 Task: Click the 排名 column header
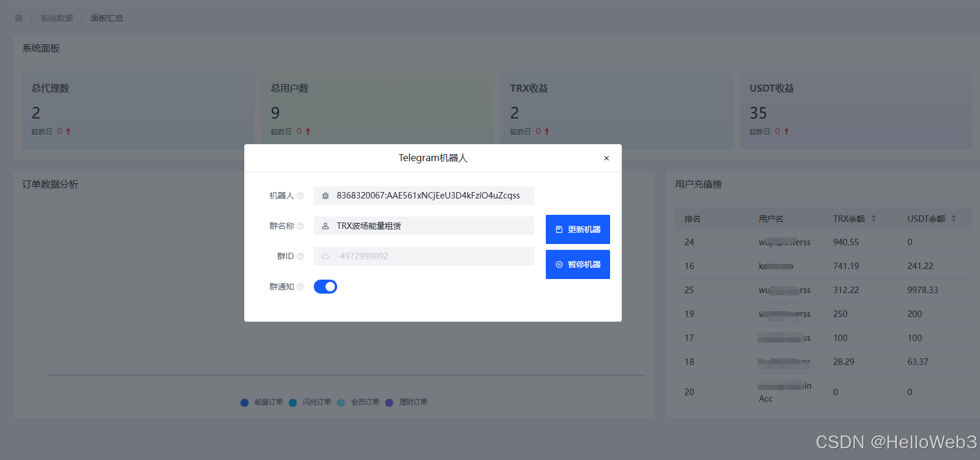(692, 219)
